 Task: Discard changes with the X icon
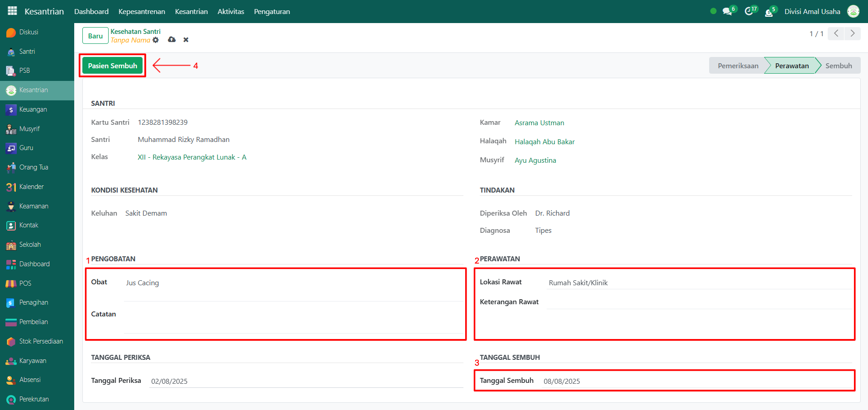click(186, 40)
